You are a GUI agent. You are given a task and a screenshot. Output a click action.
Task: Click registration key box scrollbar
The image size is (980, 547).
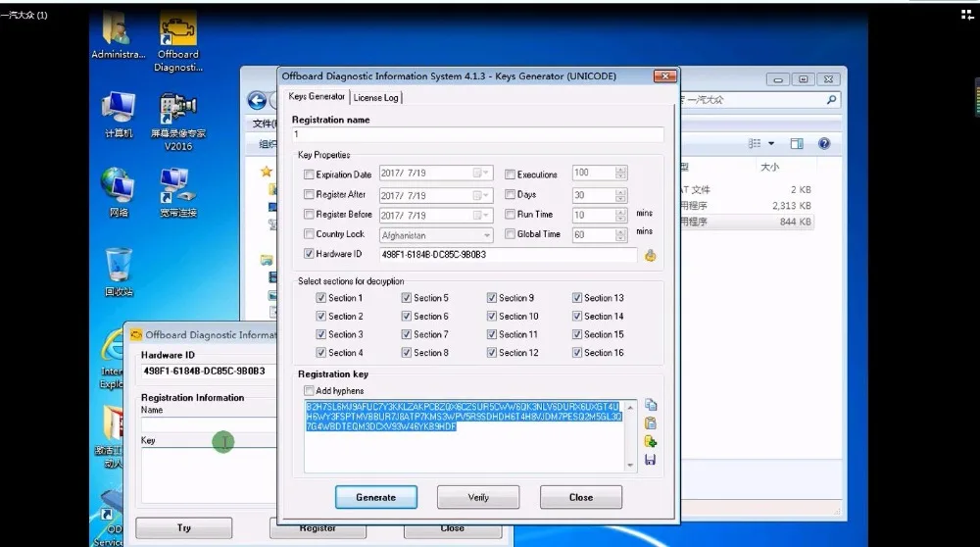click(x=630, y=435)
